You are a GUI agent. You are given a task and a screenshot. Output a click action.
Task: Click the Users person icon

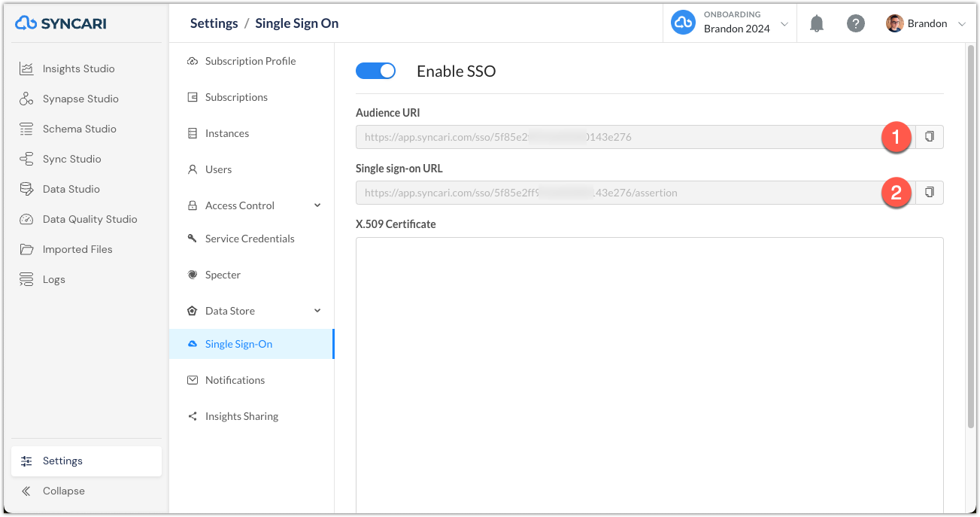tap(193, 169)
